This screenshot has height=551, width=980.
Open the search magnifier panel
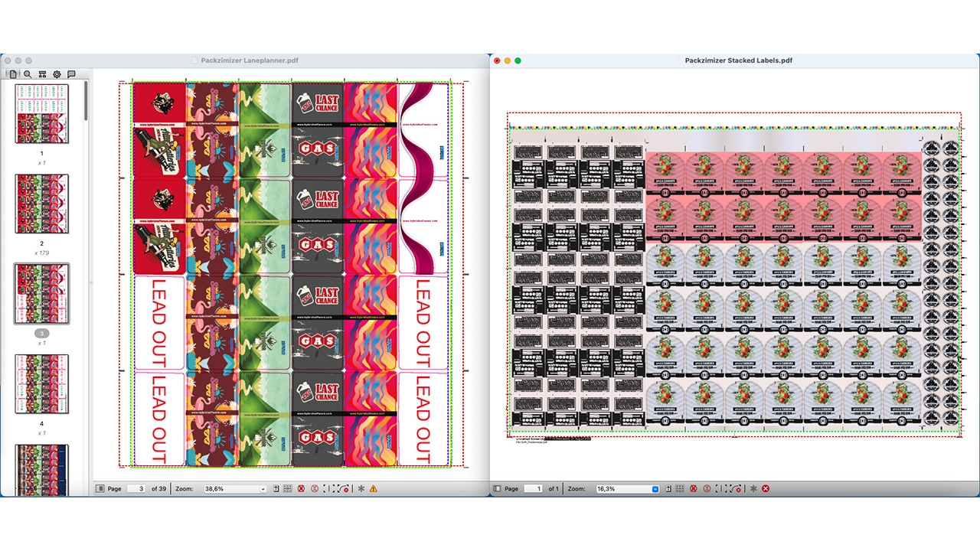click(x=28, y=74)
